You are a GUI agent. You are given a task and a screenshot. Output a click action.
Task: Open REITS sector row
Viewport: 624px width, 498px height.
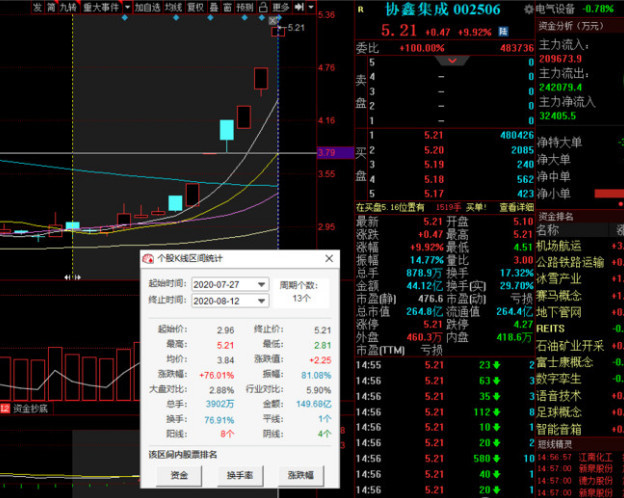tap(550, 329)
